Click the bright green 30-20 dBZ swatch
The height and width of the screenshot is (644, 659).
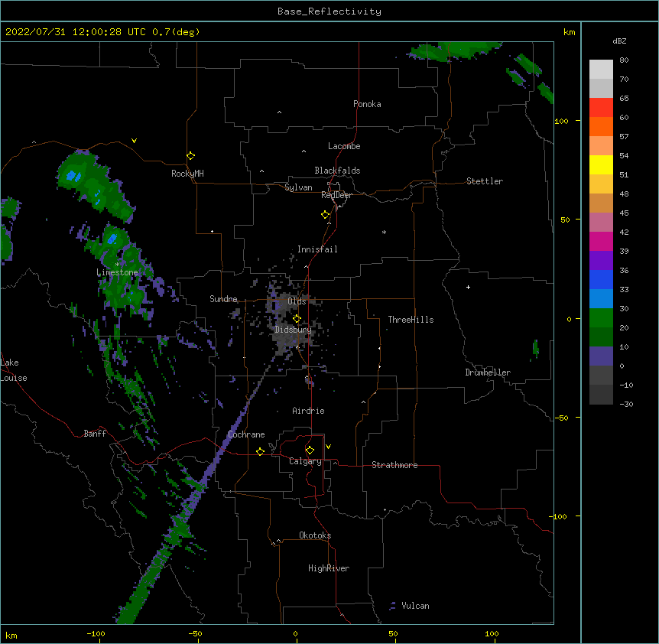pyautogui.click(x=601, y=318)
